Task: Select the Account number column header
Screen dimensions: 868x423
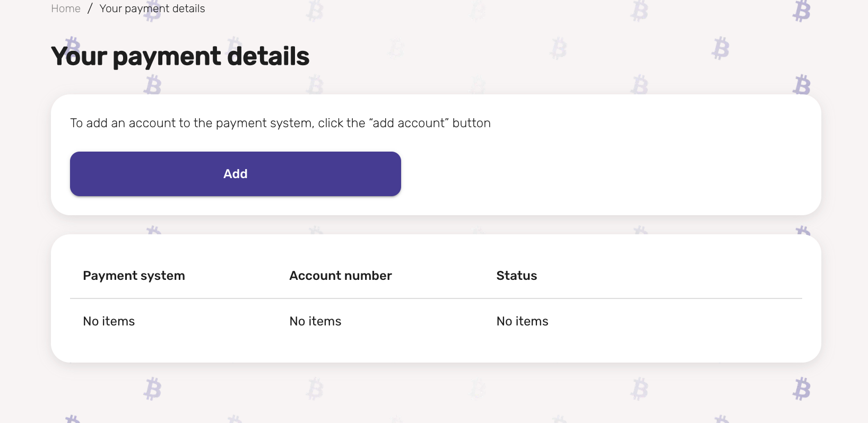Action: (340, 276)
